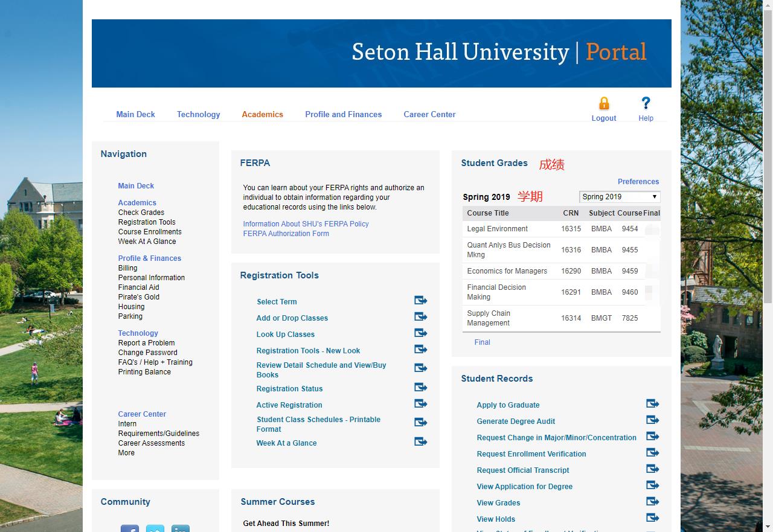Open Career Assessments in Navigation
The height and width of the screenshot is (532, 773).
click(x=152, y=443)
